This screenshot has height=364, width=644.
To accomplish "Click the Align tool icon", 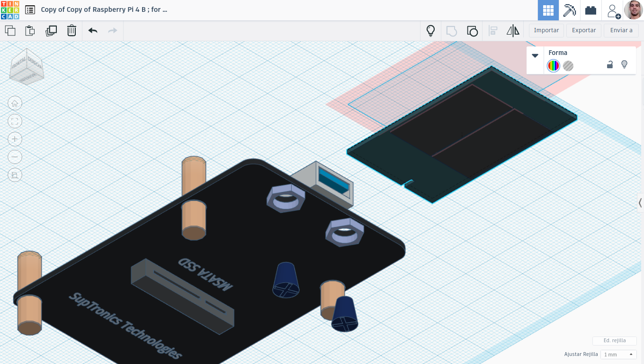I will click(493, 31).
